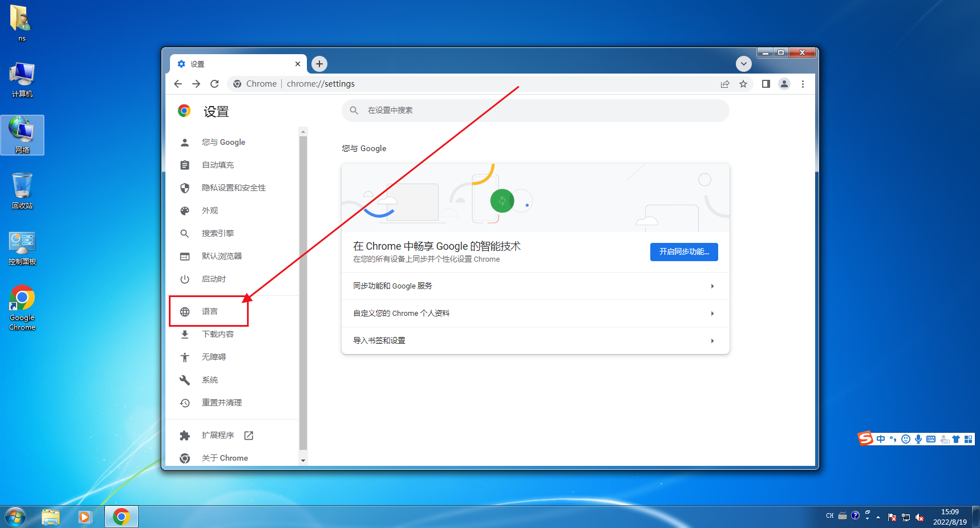Click the emoji icon on the IME bar

[906, 439]
